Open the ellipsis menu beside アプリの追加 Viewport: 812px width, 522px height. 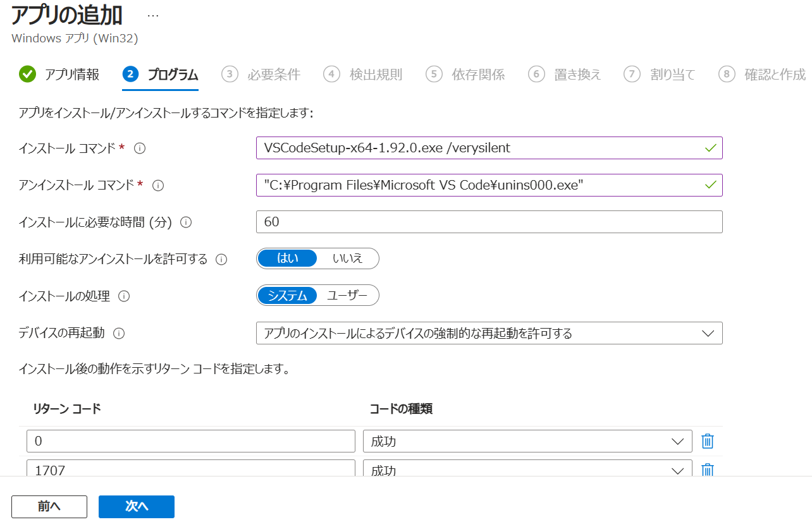[x=152, y=15]
